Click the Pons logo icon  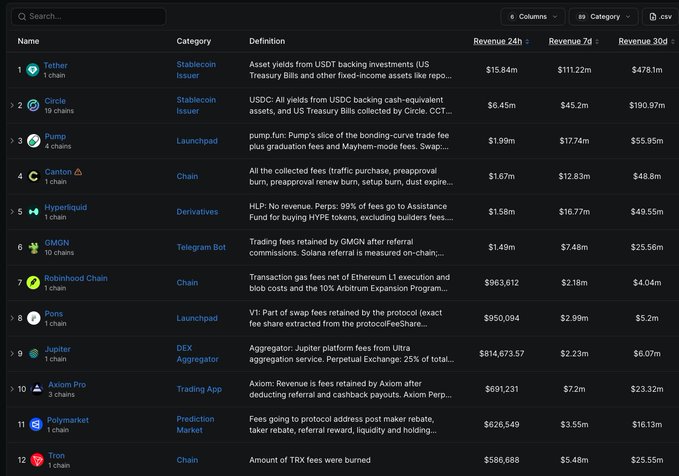tap(34, 318)
